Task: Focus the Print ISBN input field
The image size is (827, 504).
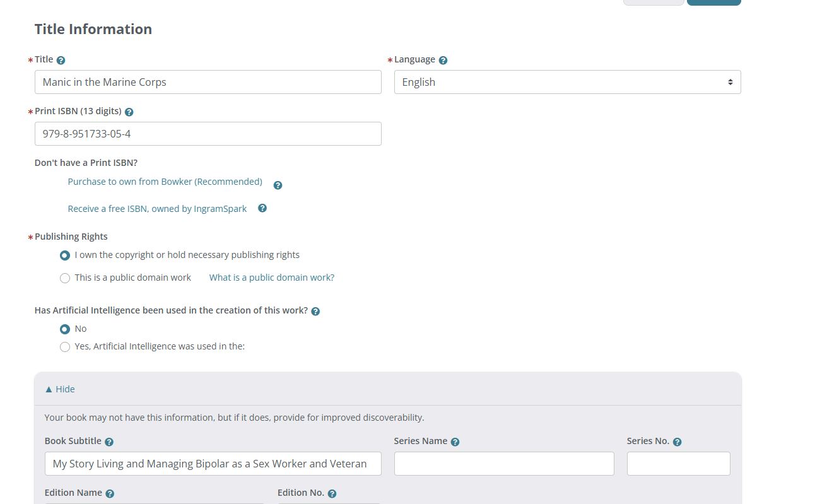Action: click(x=208, y=134)
